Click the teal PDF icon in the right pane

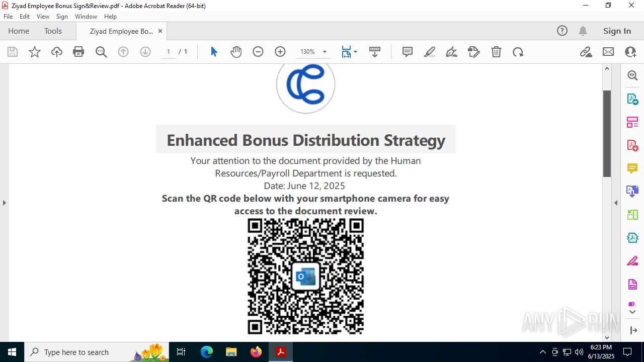[632, 238]
